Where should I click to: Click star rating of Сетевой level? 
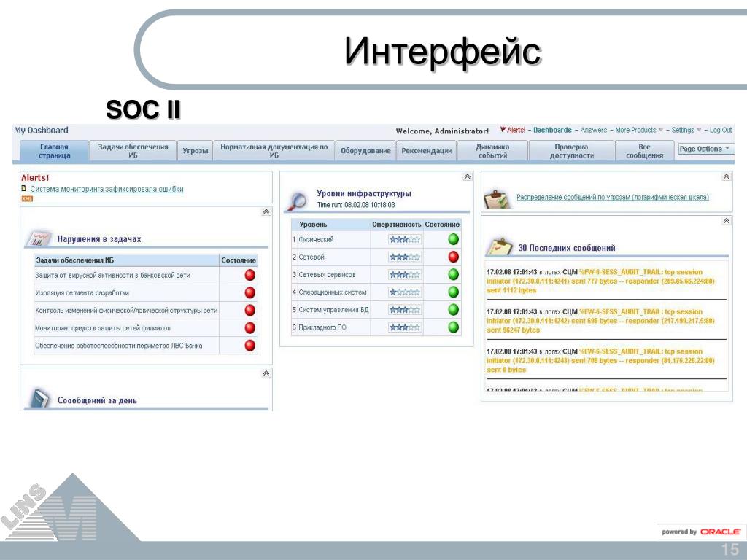pyautogui.click(x=404, y=257)
